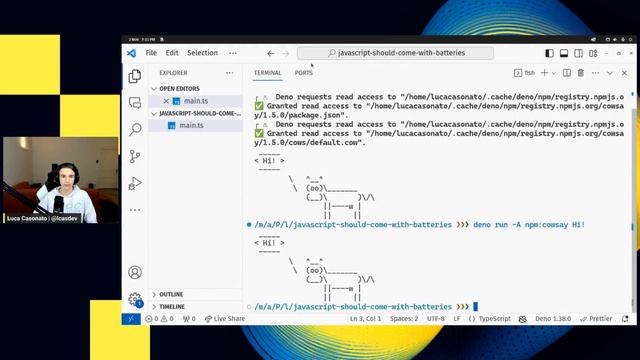The width and height of the screenshot is (640, 360).
Task: Open the Search view icon
Action: point(135,129)
